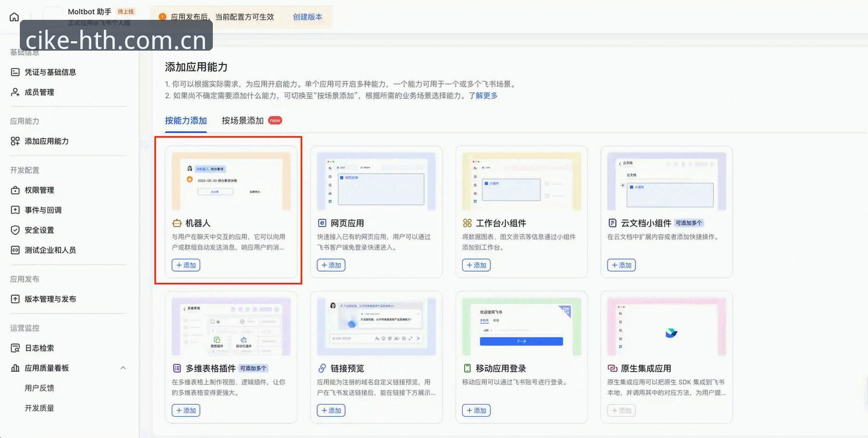
Task: Open the 网页应用 preview thumbnail
Action: (x=376, y=181)
